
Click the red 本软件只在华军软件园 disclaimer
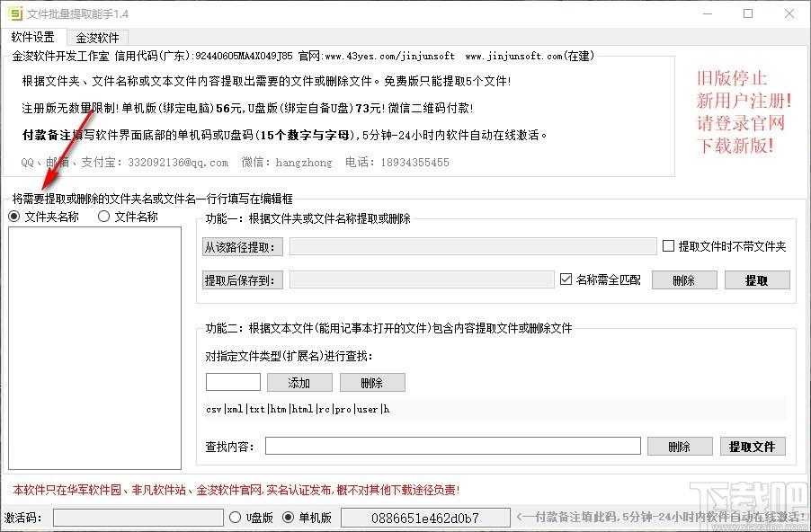point(236,490)
